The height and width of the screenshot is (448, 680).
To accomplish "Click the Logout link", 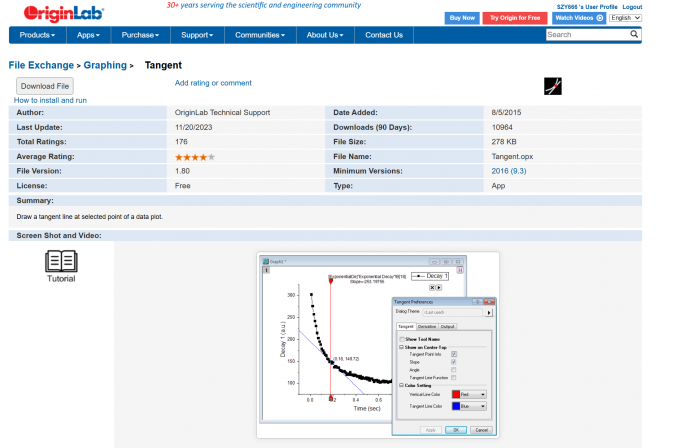I will click(x=632, y=7).
